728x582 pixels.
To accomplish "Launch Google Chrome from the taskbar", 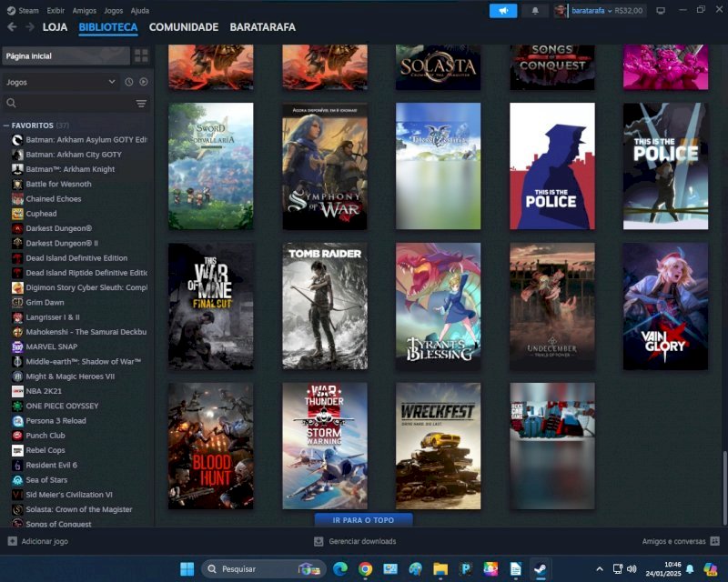I will (x=366, y=568).
